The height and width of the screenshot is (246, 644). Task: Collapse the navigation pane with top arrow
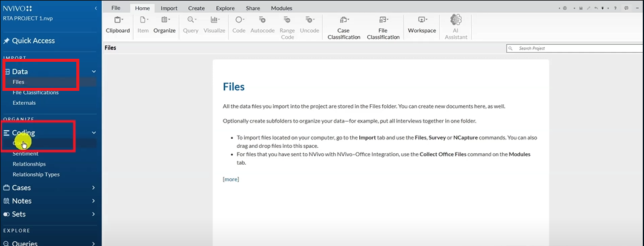[95, 8]
